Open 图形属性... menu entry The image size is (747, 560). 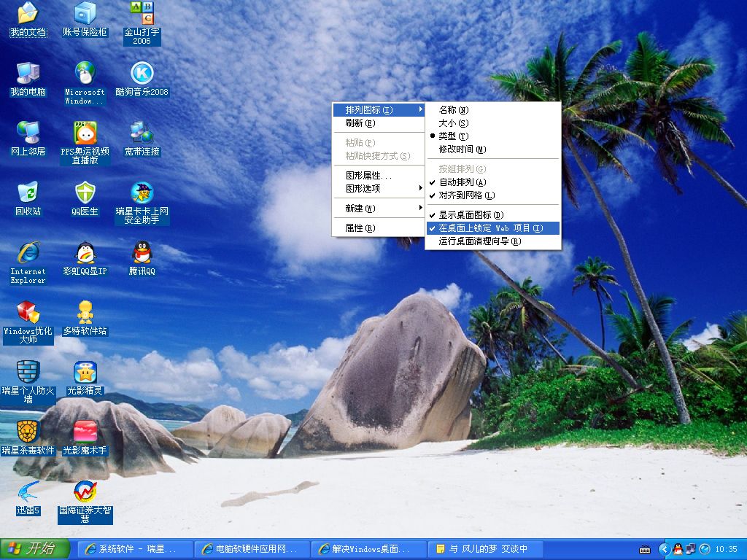379,176
